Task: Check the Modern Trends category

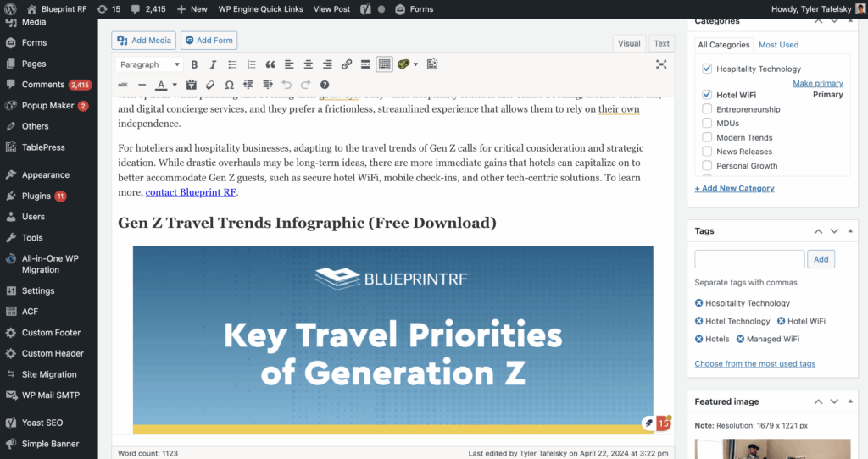Action: [x=707, y=137]
